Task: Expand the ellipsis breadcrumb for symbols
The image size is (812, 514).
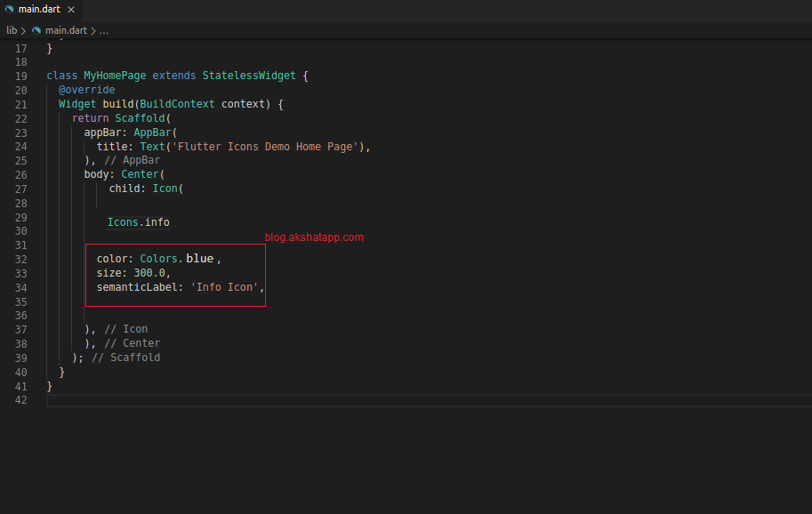Action: (x=103, y=29)
